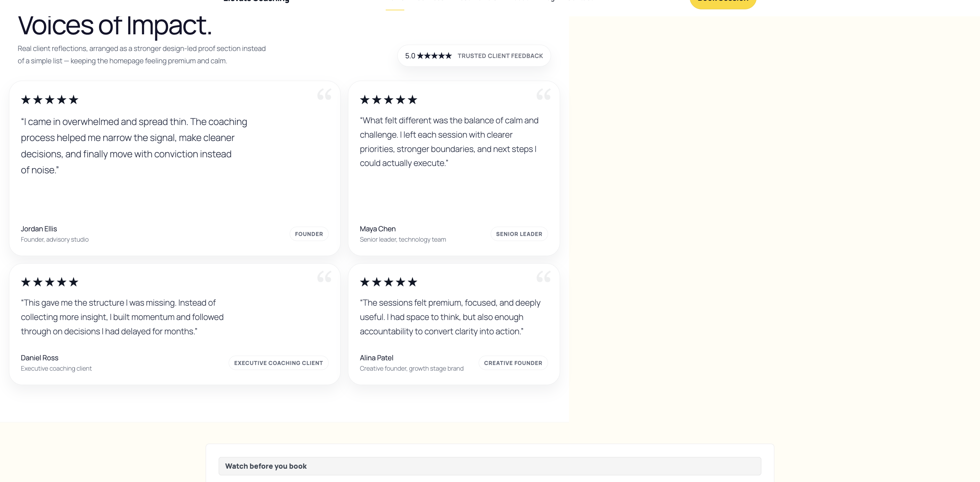
Task: Click the EXECUTIVE COACHING CLIENT tag
Action: click(278, 363)
